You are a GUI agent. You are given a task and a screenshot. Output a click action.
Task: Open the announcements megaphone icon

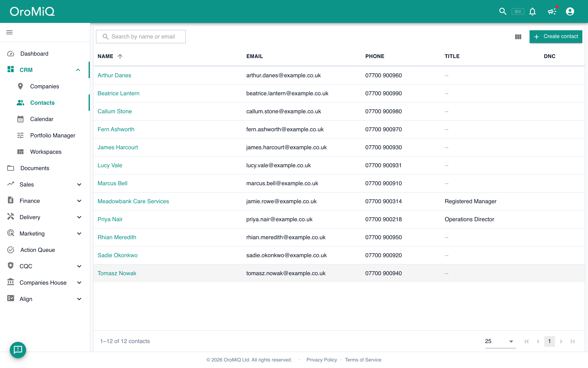(x=552, y=11)
